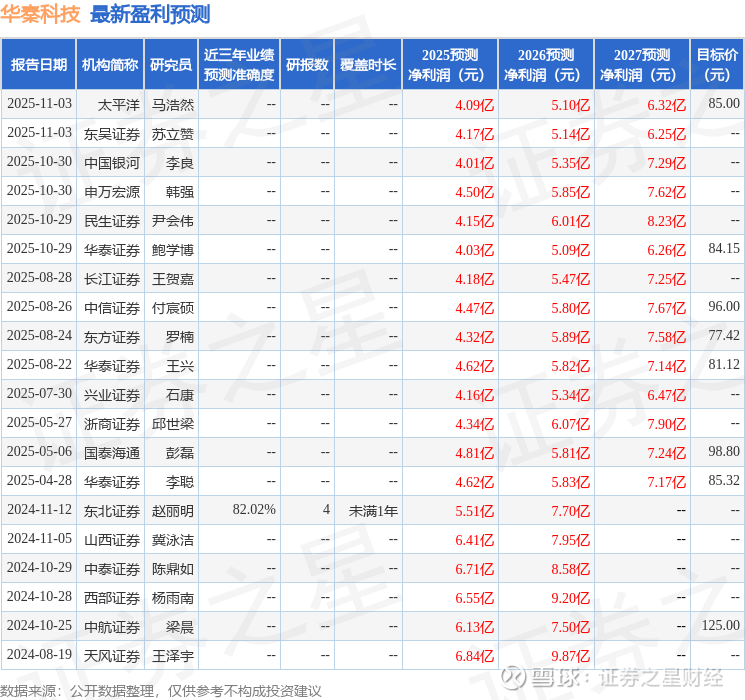The width and height of the screenshot is (745, 700).
Task: Select analyst 李聪
Action: 180,482
